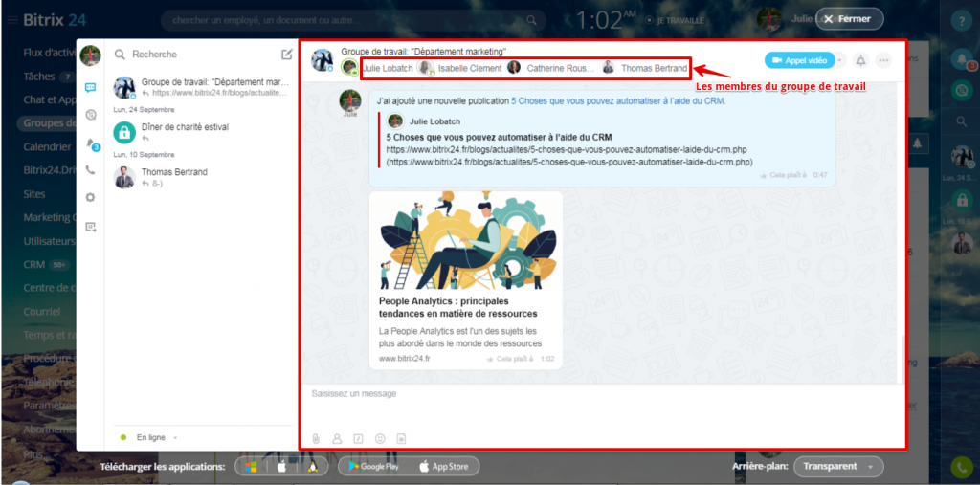This screenshot has height=485, width=980.
Task: Open the People Analytics article title
Action: tap(458, 307)
